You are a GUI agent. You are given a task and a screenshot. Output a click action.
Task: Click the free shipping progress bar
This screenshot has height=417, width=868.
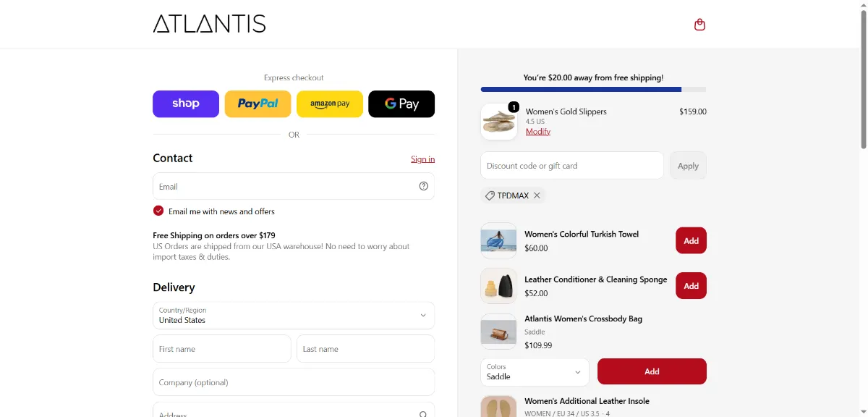tap(593, 90)
